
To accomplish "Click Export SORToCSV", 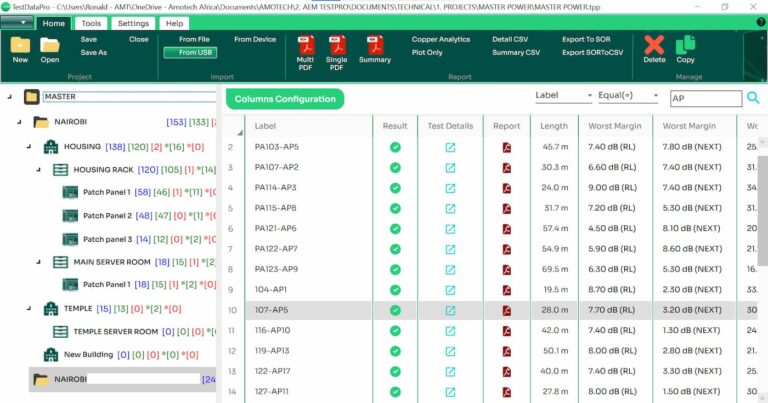I will (x=593, y=52).
